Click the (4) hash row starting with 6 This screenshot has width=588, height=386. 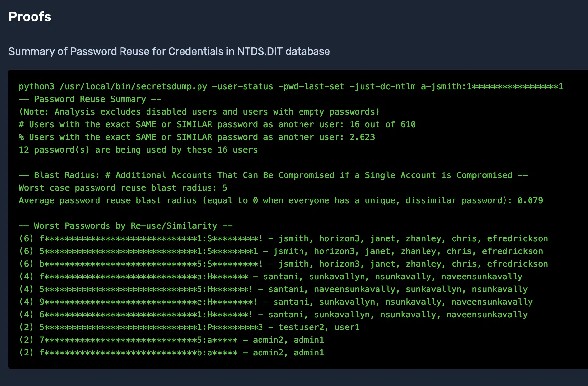[273, 315]
